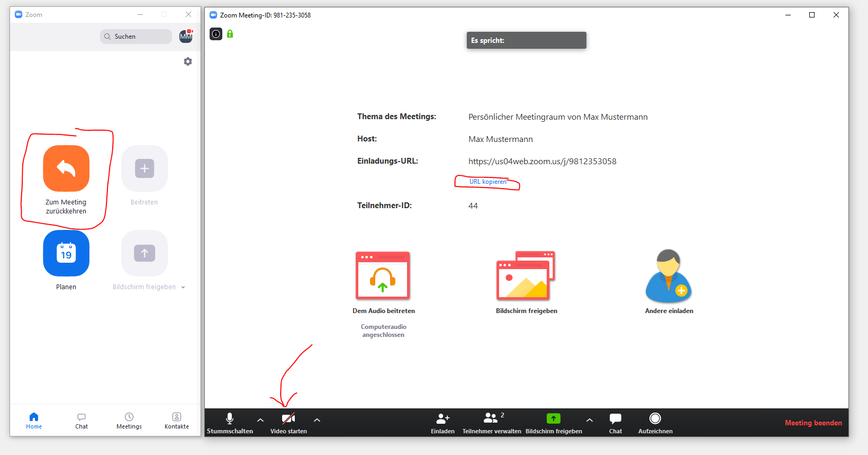Expand share options arrow beside Bildschirm freigeben
The height and width of the screenshot is (455, 868).
pyautogui.click(x=590, y=420)
